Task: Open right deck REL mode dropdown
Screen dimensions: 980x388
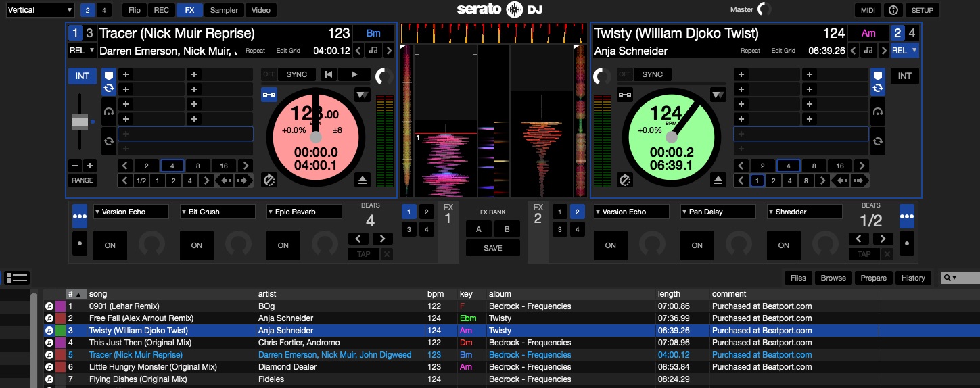Action: click(x=905, y=51)
